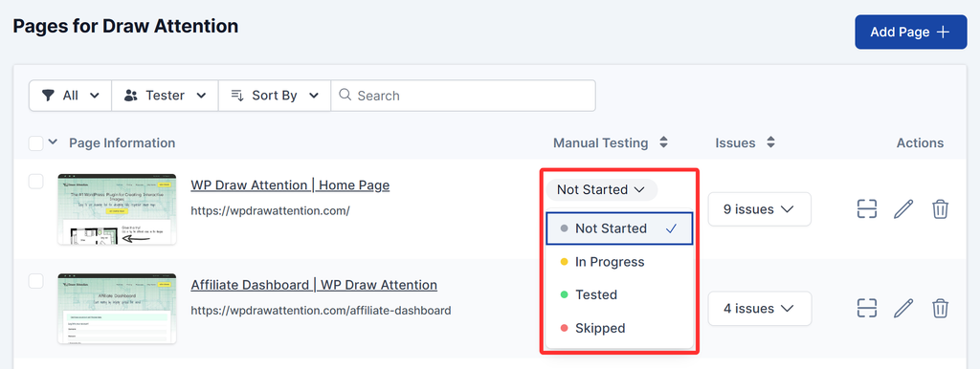This screenshot has height=369, width=980.
Task: Click scan icon for Home Page row
Action: [866, 209]
